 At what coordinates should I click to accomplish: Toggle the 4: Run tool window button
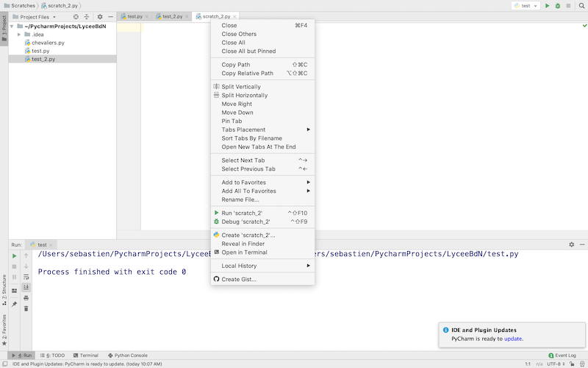[22, 355]
